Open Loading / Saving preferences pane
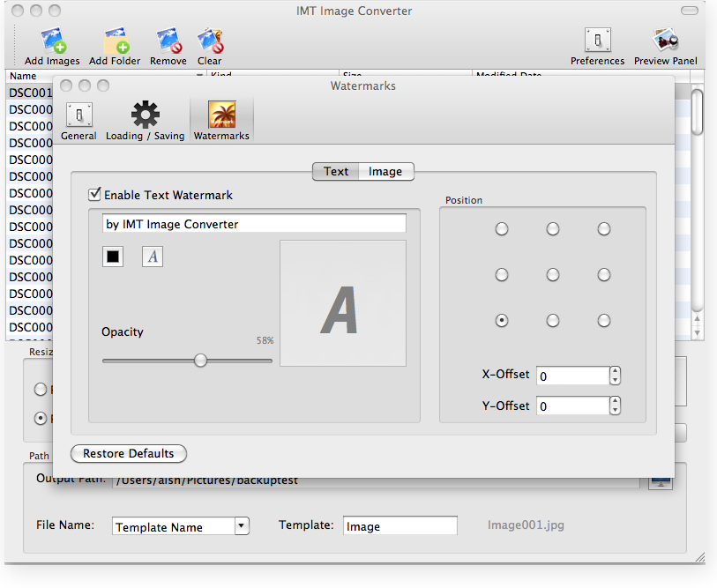The height and width of the screenshot is (588, 717). click(x=145, y=121)
